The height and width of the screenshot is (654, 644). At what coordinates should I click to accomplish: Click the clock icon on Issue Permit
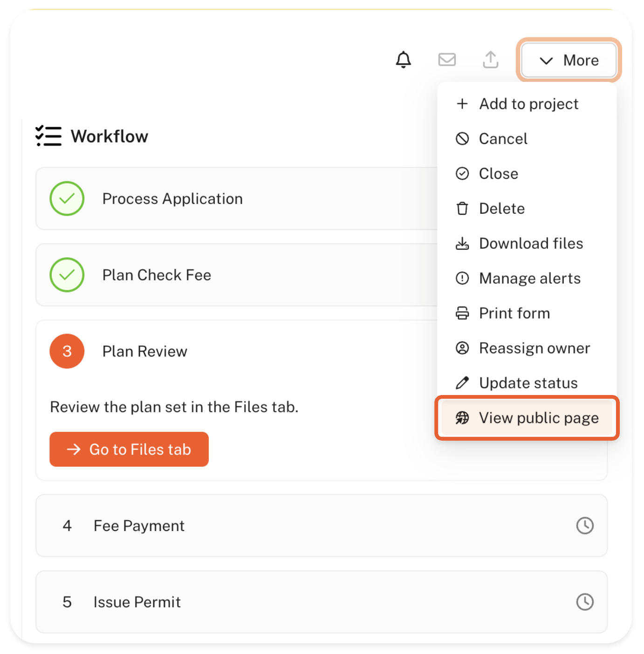pyautogui.click(x=584, y=602)
